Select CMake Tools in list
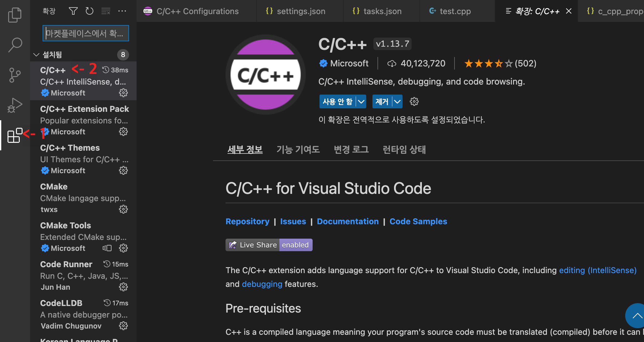This screenshot has height=342, width=644. [83, 236]
